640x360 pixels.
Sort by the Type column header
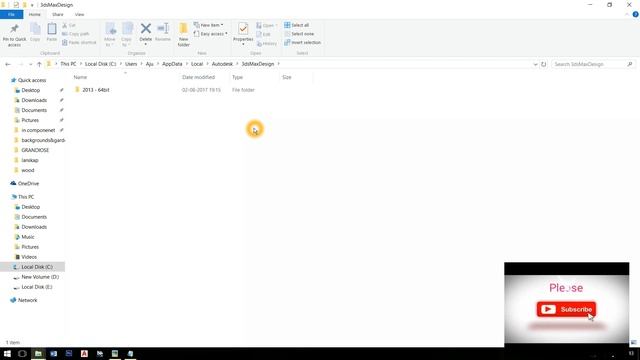tap(238, 77)
